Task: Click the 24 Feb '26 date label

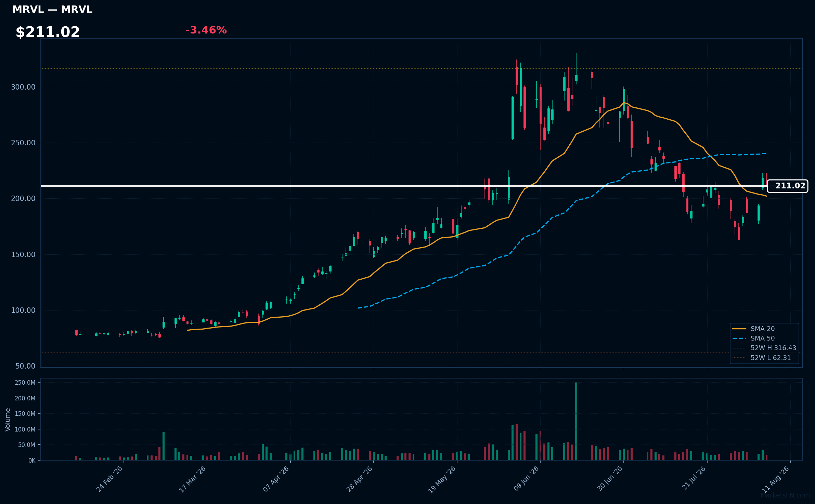Action: click(109, 479)
